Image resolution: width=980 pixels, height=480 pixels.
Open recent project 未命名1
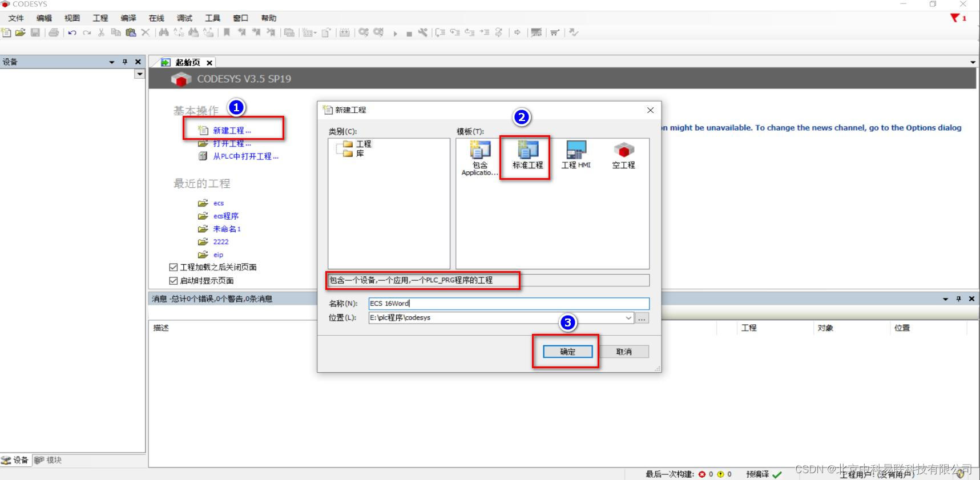pyautogui.click(x=227, y=229)
